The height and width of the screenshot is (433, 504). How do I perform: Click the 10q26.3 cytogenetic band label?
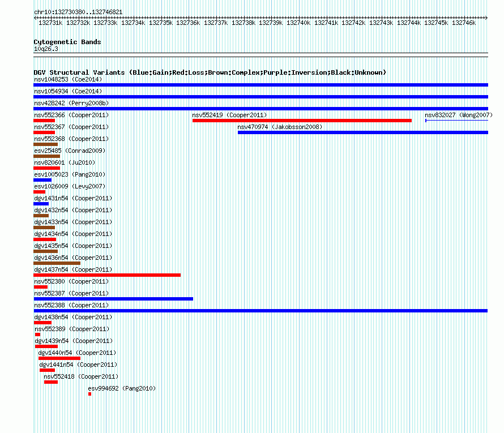[46, 49]
